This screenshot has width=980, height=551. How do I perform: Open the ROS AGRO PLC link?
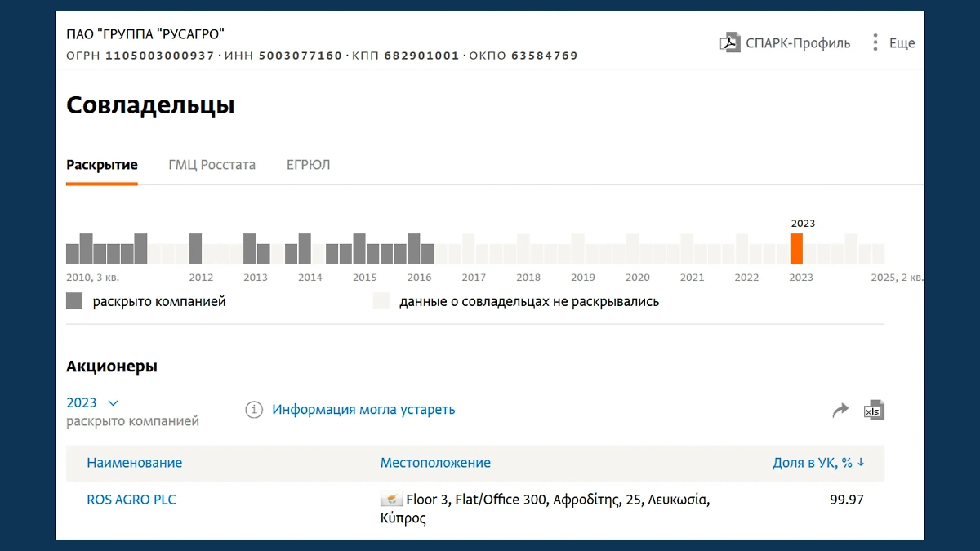click(x=131, y=500)
